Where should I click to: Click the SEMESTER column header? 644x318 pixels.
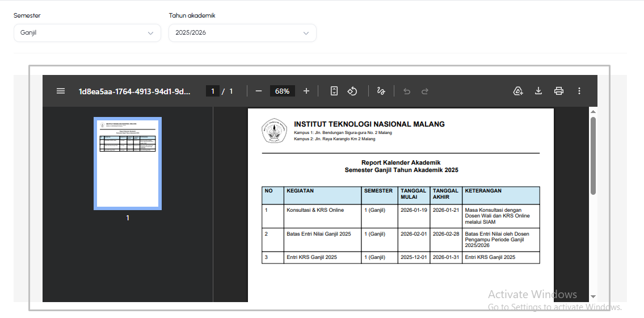tap(380, 195)
